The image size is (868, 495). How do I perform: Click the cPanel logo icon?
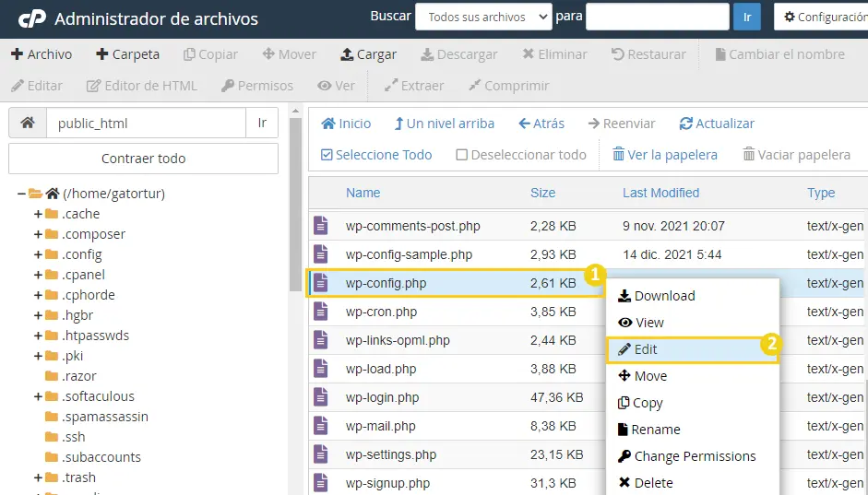point(31,18)
